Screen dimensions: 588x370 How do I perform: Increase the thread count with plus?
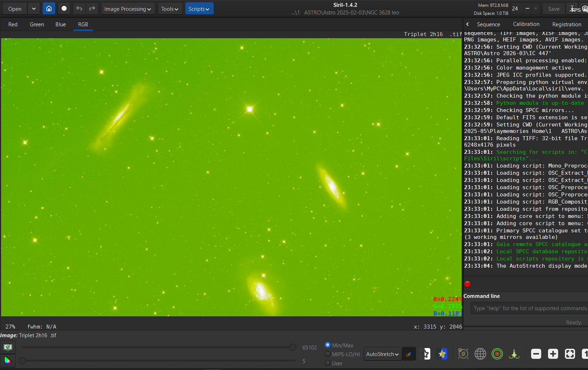click(x=536, y=9)
